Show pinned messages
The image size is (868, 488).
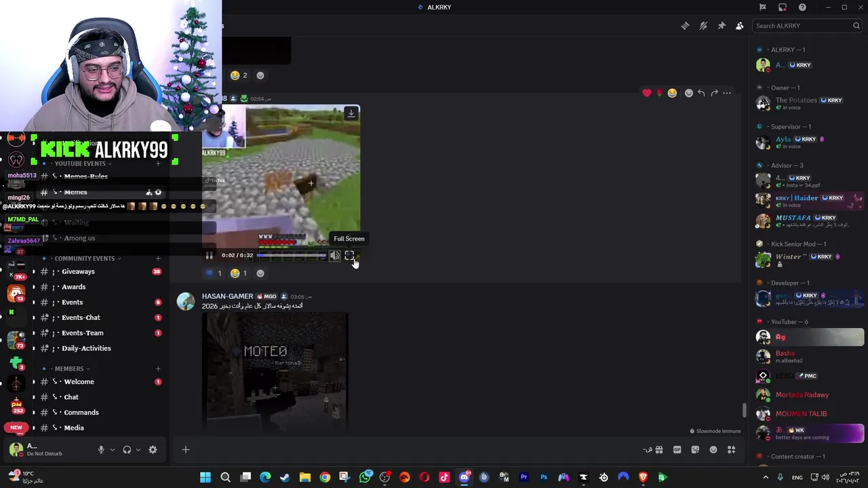point(722,26)
